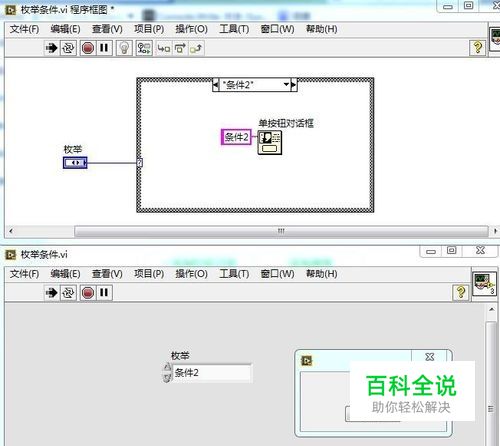
Task: Click Step Into debugging icon
Action: point(164,49)
